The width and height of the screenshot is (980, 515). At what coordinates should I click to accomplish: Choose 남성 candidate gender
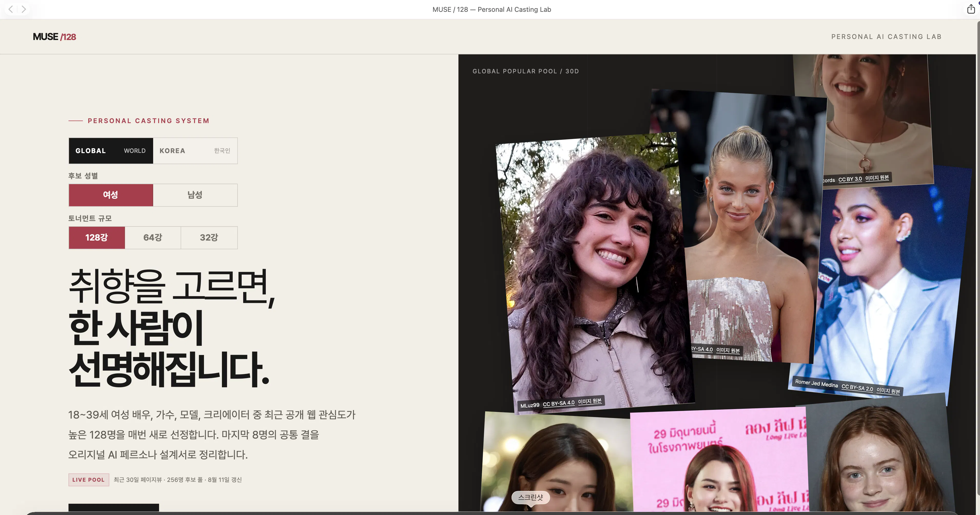[195, 195]
